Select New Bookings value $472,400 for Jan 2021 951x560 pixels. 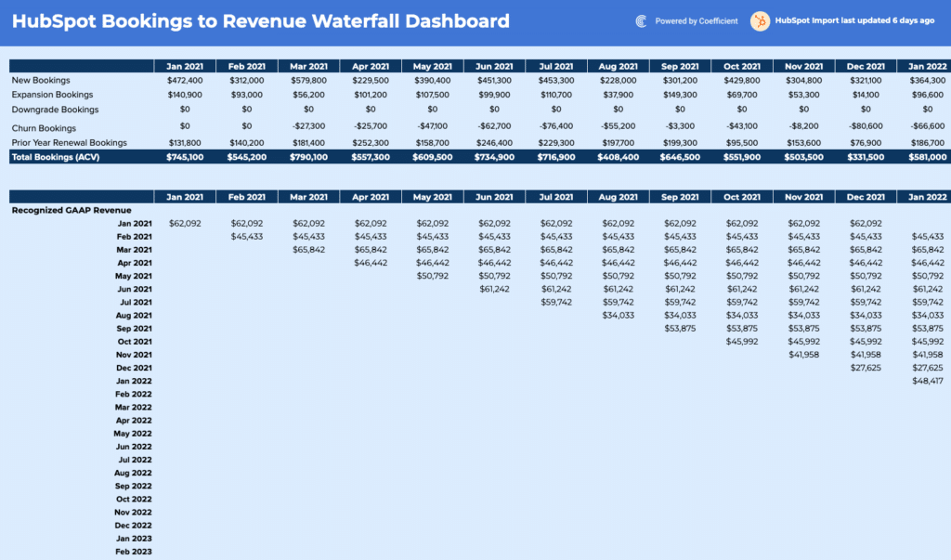[x=185, y=80]
